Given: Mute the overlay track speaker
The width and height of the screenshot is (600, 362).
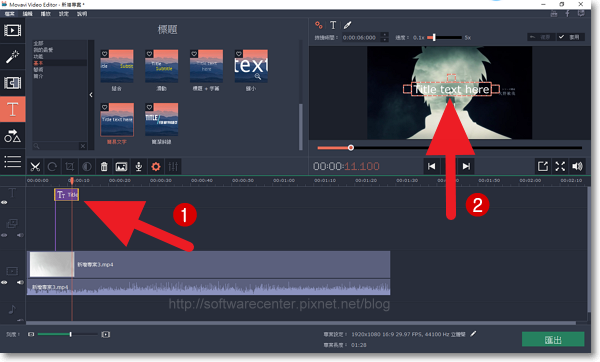Looking at the screenshot, I should 20,235.
